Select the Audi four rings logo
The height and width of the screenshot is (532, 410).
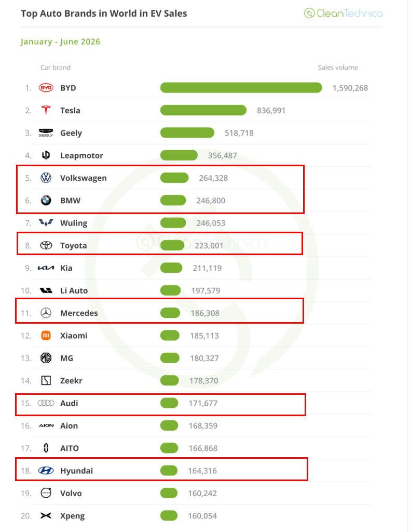pos(46,403)
